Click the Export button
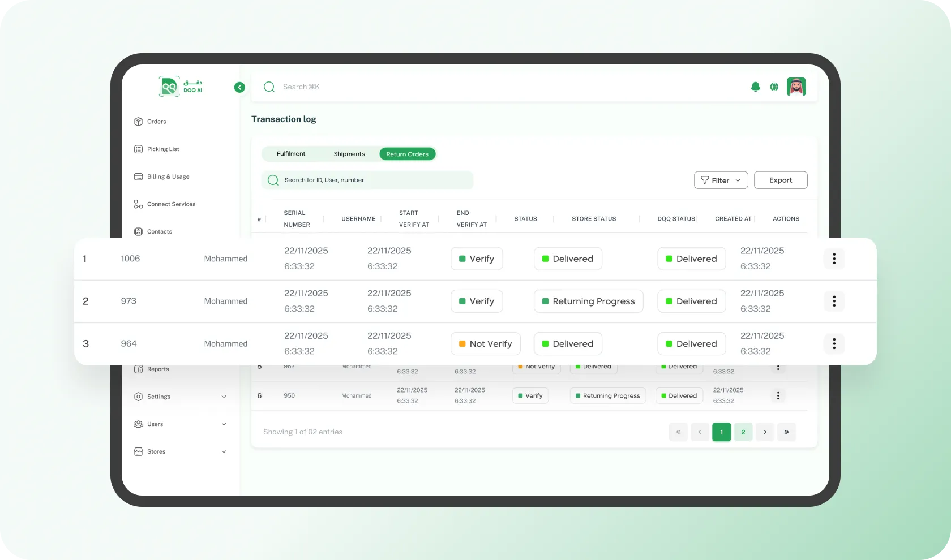 coord(780,180)
